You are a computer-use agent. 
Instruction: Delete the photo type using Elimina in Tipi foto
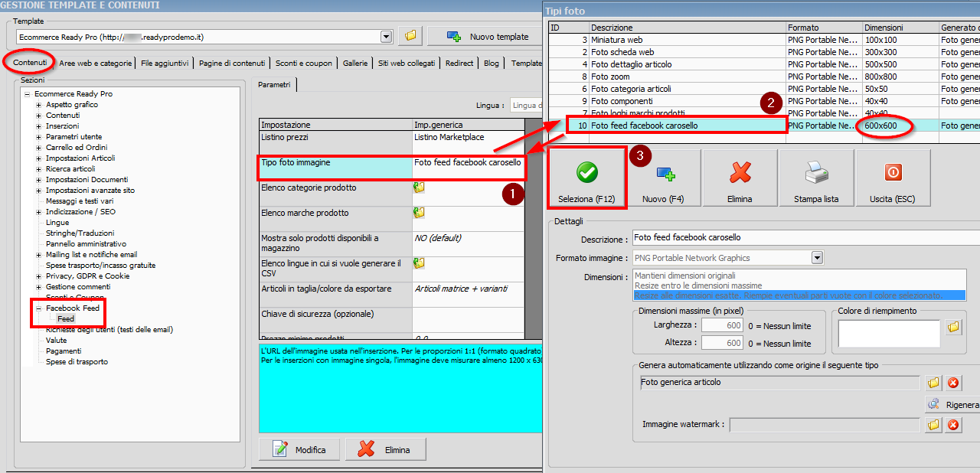click(x=740, y=178)
